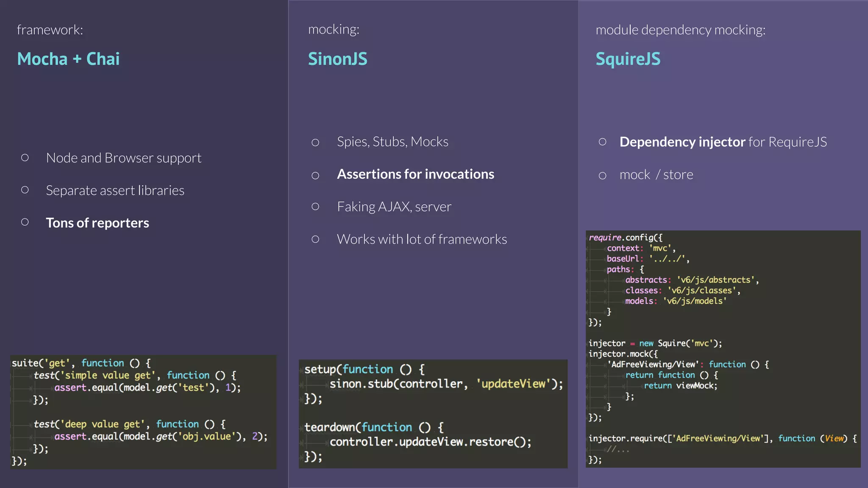The image size is (868, 488).
Task: Click the 'mocking:' label
Action: (x=334, y=29)
